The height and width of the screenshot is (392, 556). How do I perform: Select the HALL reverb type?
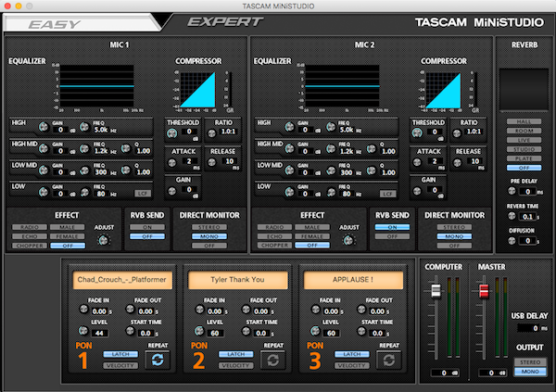(x=524, y=122)
